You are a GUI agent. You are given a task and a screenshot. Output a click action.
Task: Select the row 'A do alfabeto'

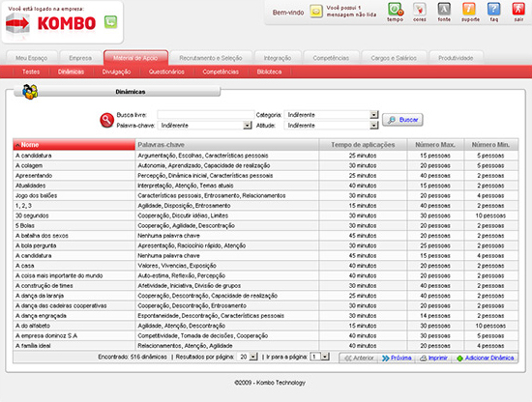click(266, 326)
